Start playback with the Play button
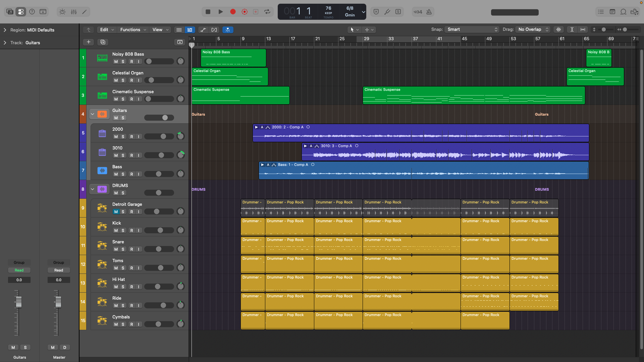The image size is (644, 362). [x=221, y=12]
